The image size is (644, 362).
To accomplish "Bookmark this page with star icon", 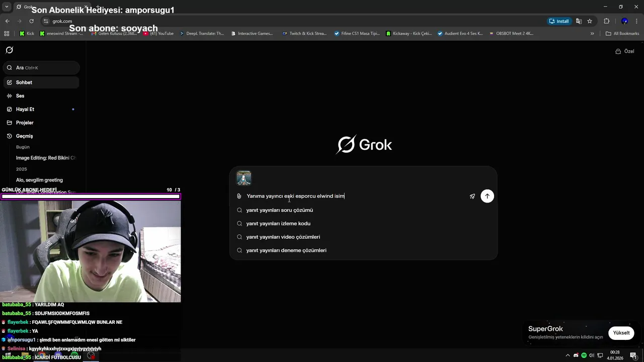I will click(x=590, y=21).
